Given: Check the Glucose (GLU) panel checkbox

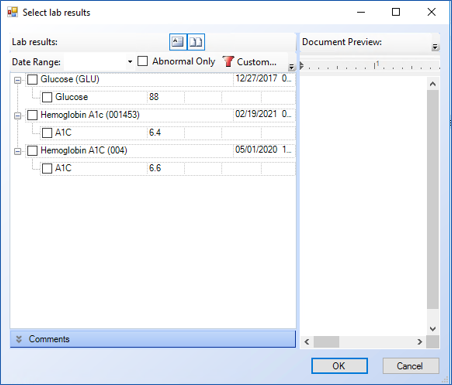Looking at the screenshot, I should pos(32,79).
